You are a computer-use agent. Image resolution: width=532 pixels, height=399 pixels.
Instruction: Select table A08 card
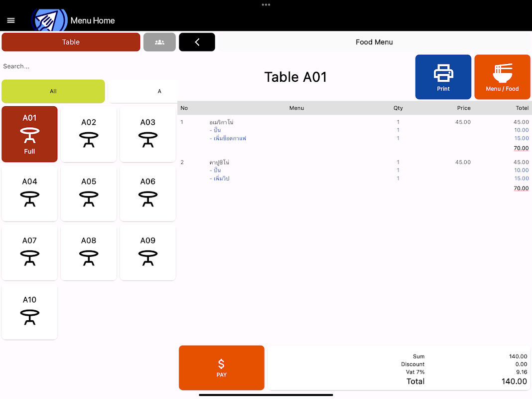pyautogui.click(x=89, y=252)
